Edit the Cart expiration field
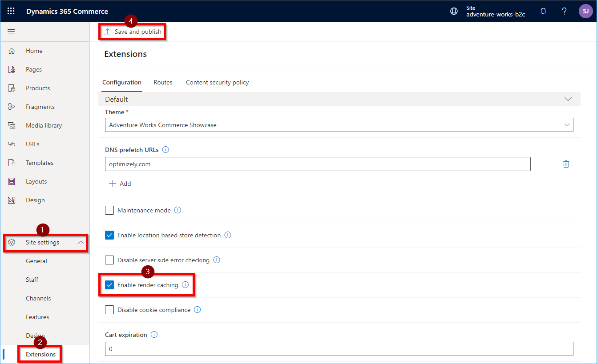This screenshot has width=597, height=364. pyautogui.click(x=339, y=349)
